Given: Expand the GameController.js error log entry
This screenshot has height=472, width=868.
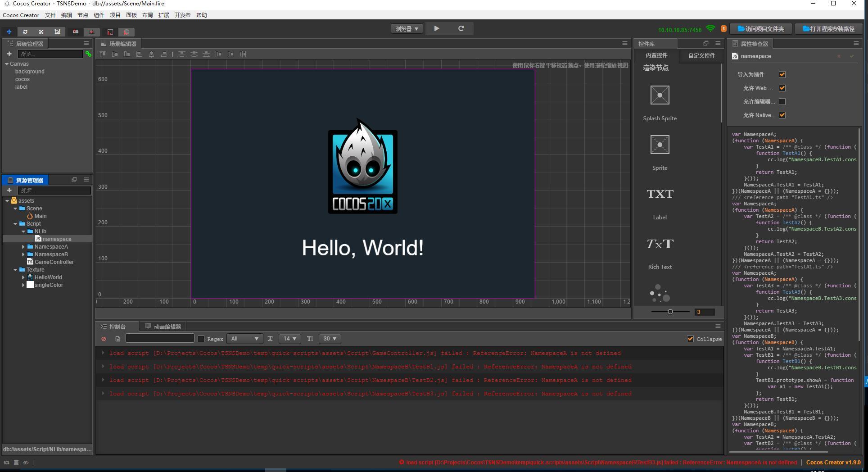Looking at the screenshot, I should (103, 353).
